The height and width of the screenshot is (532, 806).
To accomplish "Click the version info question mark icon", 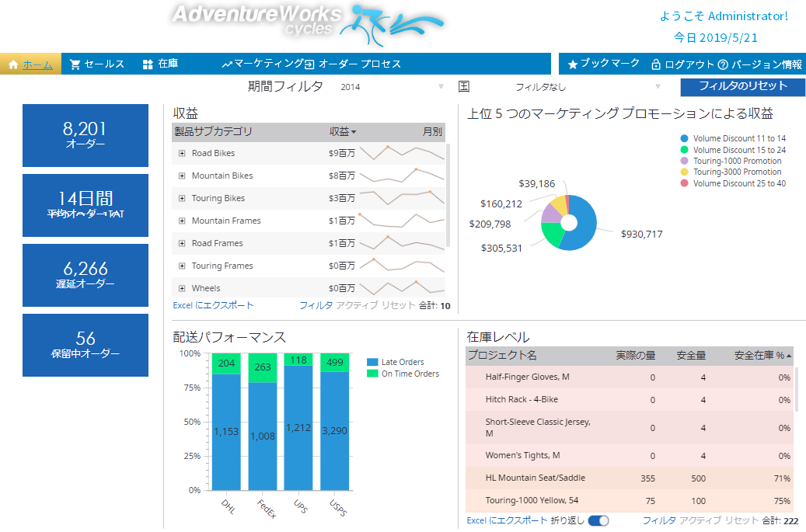I will pyautogui.click(x=723, y=64).
